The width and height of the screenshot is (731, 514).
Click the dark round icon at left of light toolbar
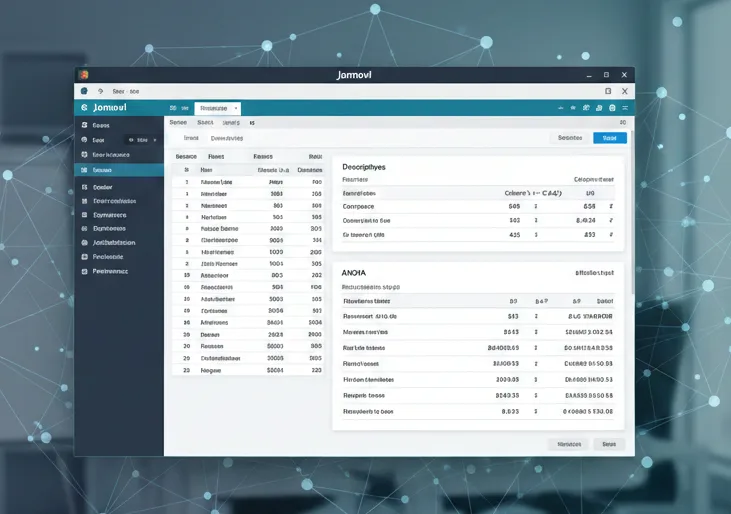click(84, 91)
